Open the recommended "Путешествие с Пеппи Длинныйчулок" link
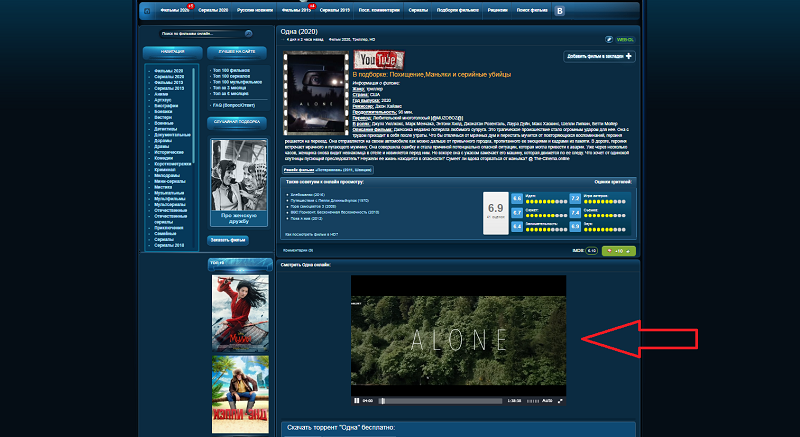The image size is (800, 437). coord(332,200)
